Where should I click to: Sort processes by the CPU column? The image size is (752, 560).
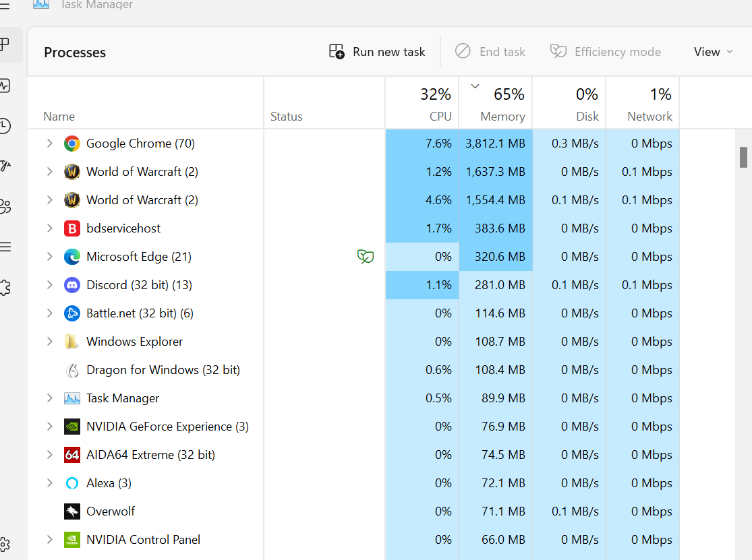[x=422, y=103]
